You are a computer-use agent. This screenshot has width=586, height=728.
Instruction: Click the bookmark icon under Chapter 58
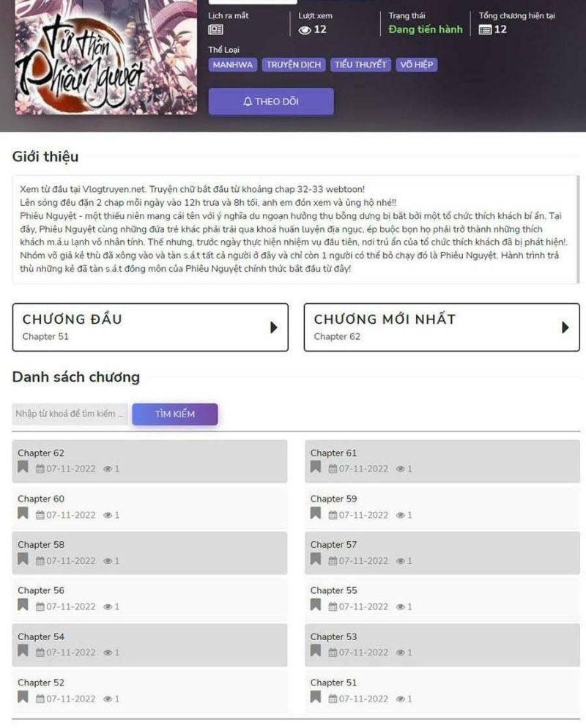tap(23, 559)
